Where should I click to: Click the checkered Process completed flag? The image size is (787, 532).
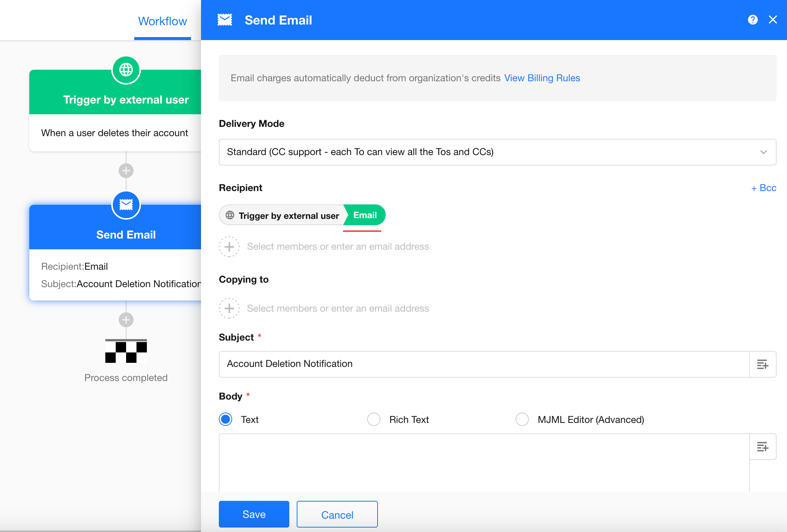click(x=126, y=351)
